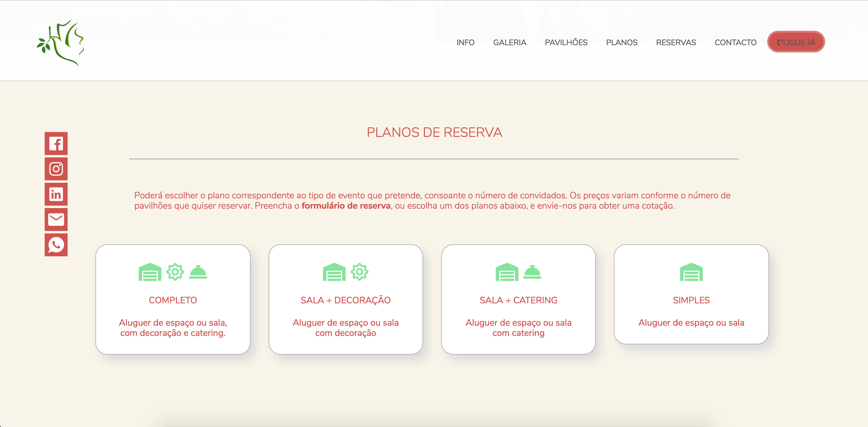Click the gear icon in the Completo card
The width and height of the screenshot is (868, 427).
pos(175,272)
